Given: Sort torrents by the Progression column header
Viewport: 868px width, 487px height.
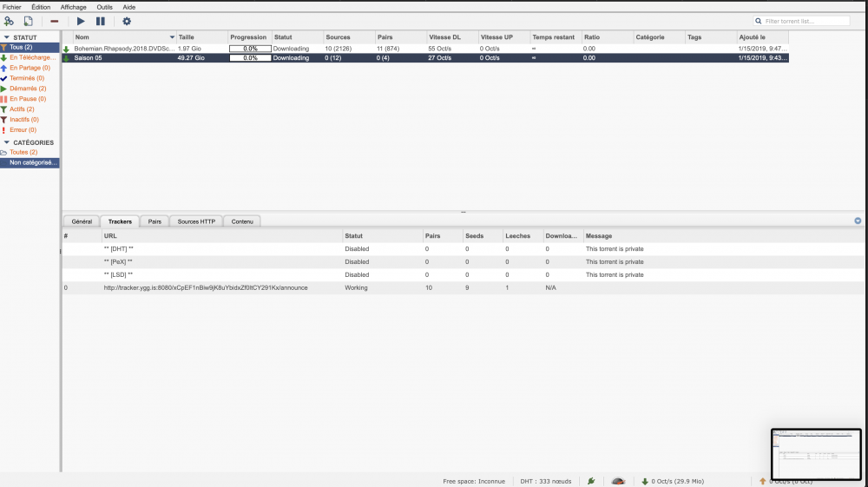Looking at the screenshot, I should [x=250, y=37].
